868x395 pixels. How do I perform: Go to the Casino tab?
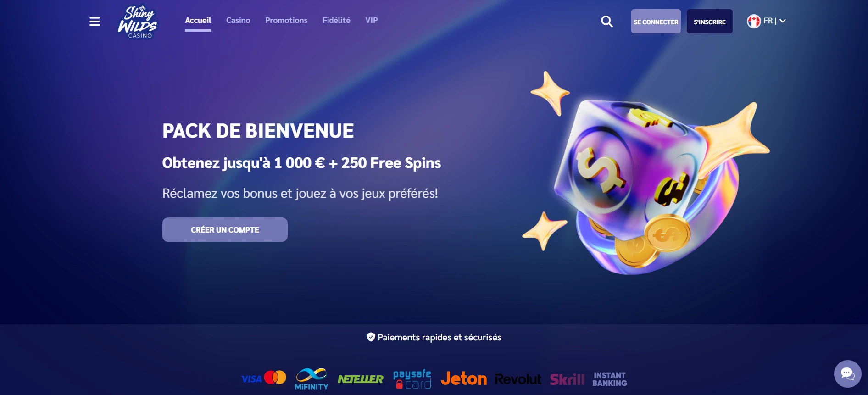238,20
